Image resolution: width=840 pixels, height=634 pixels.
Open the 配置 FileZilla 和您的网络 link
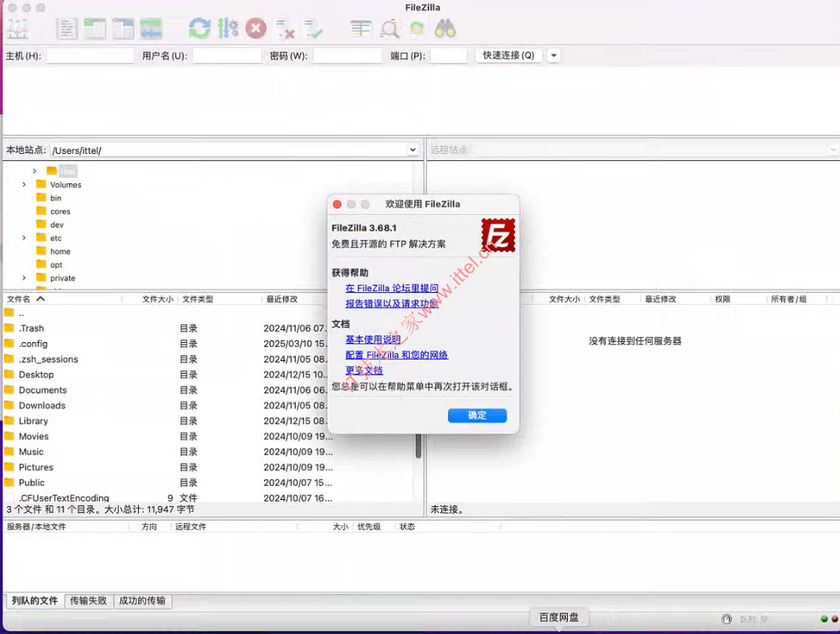(397, 355)
